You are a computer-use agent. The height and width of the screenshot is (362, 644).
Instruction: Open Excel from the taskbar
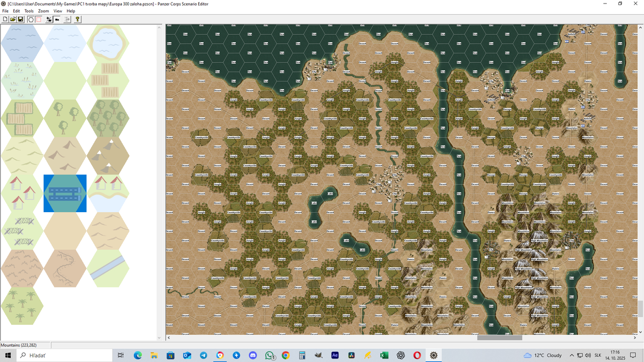(x=384, y=355)
